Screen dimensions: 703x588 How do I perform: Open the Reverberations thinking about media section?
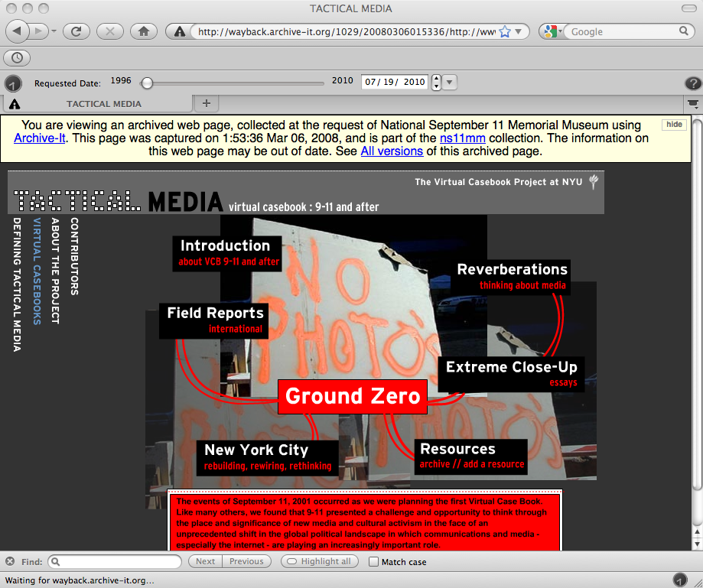click(x=511, y=277)
